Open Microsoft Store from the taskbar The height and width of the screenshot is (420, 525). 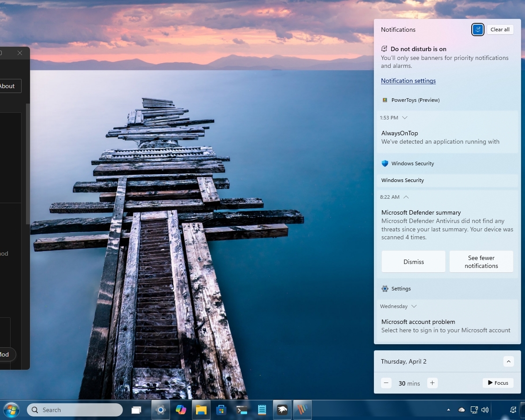coord(221,410)
